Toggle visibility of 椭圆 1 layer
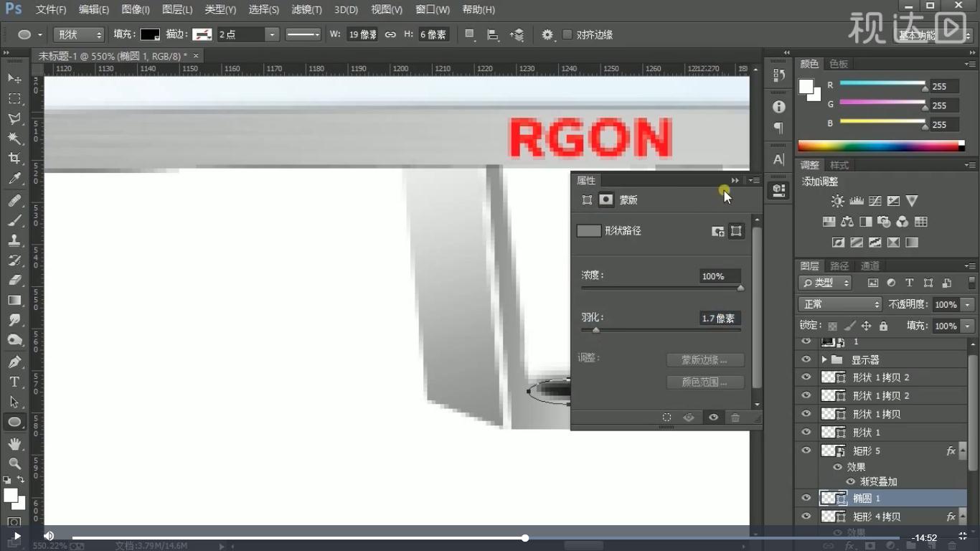 click(x=806, y=498)
